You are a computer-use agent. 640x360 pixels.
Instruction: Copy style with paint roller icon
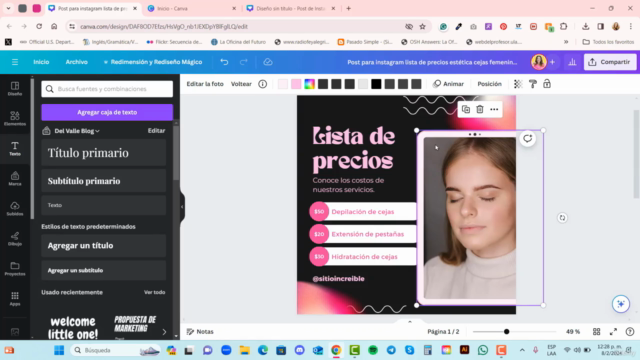point(533,84)
